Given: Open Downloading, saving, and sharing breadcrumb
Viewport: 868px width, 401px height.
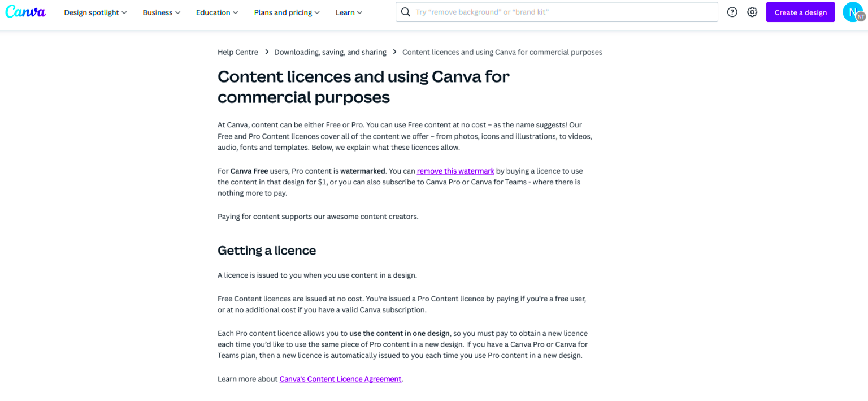Looking at the screenshot, I should point(330,52).
